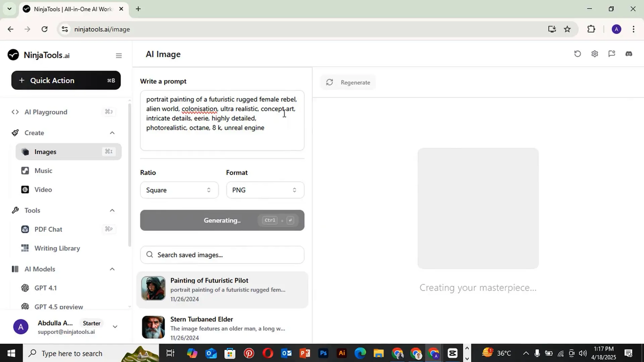Open PDF Chat tool
Viewport: 644px width, 362px height.
(48, 229)
